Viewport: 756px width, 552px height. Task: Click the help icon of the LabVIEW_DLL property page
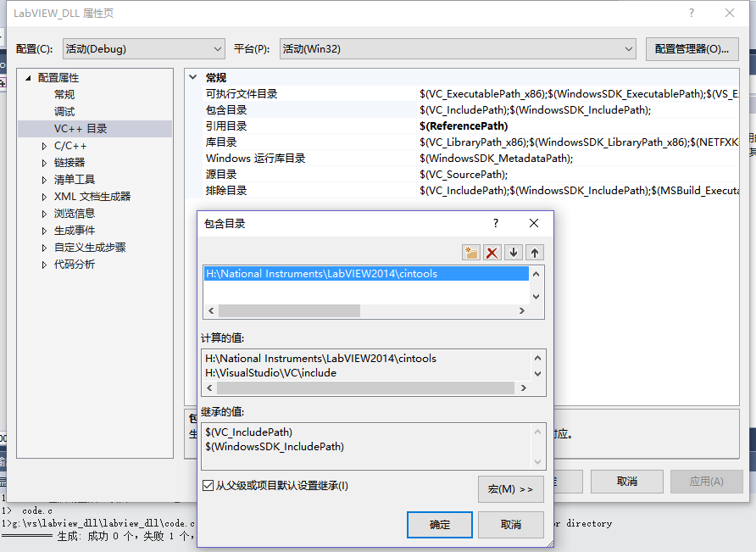click(x=692, y=13)
